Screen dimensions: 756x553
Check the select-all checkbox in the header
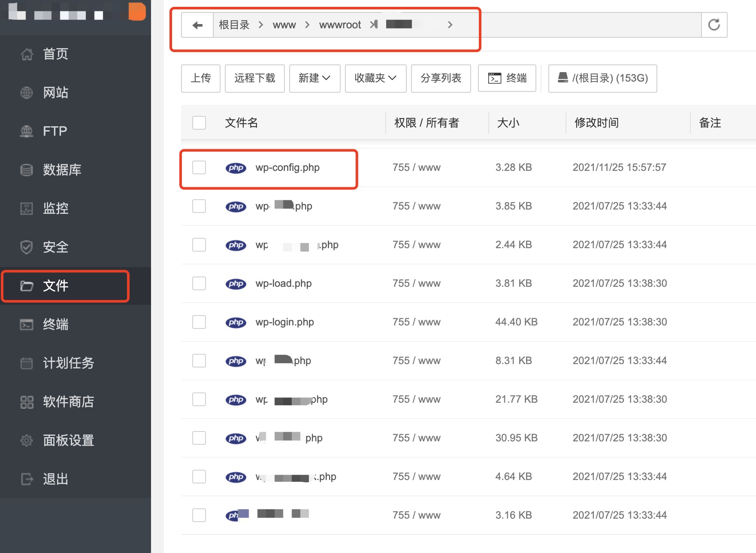point(199,123)
